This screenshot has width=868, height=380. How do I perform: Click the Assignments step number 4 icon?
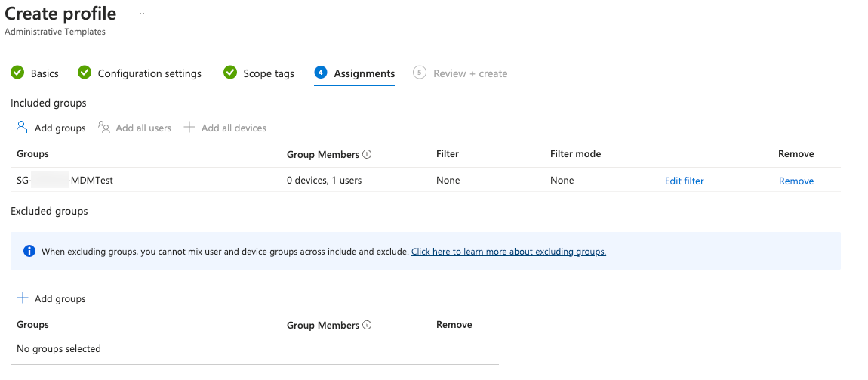(x=321, y=73)
